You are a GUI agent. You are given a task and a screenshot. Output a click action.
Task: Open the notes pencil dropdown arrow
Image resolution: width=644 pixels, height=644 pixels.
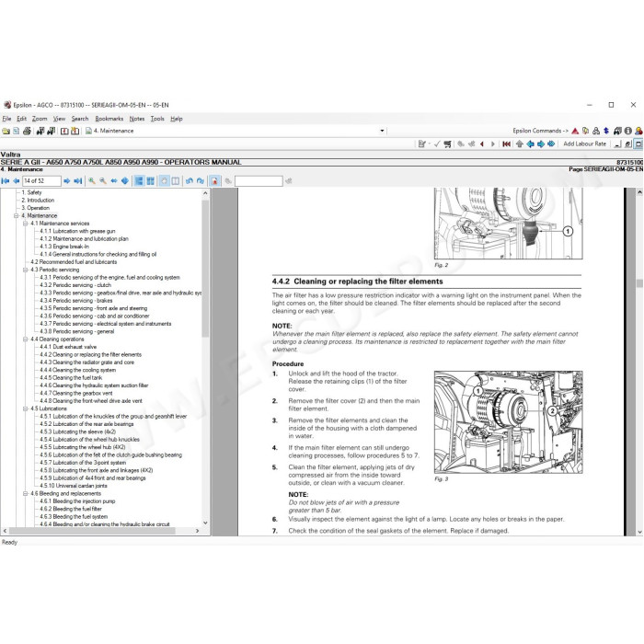tap(430, 144)
